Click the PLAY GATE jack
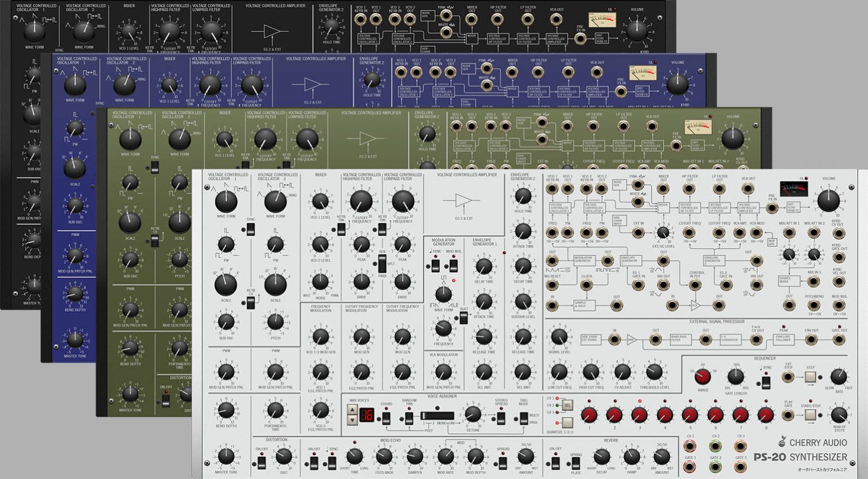868x479 pixels. pyautogui.click(x=788, y=415)
